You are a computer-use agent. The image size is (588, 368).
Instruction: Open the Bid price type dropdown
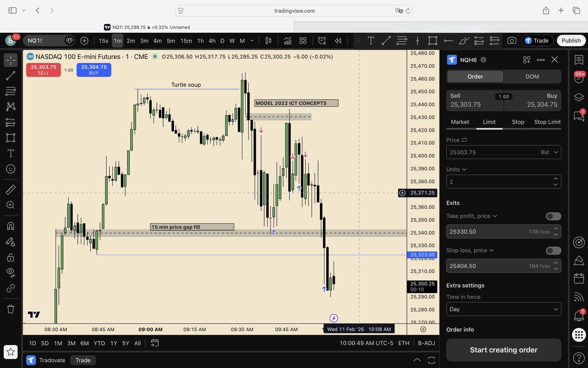click(x=549, y=153)
